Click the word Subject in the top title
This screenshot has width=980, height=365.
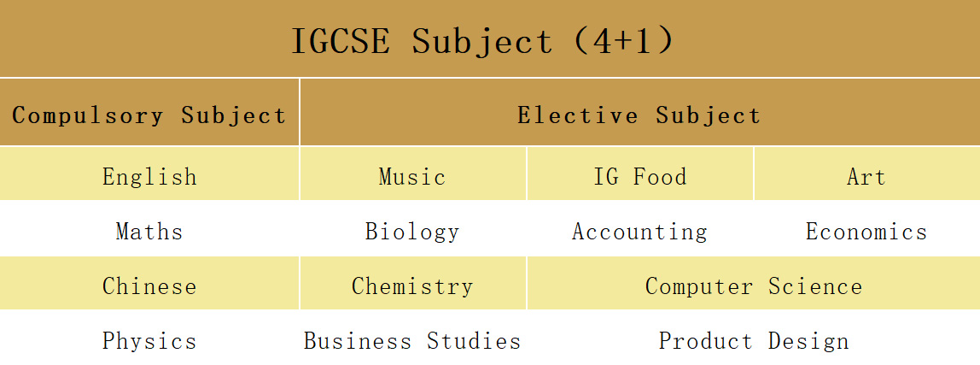(x=482, y=41)
